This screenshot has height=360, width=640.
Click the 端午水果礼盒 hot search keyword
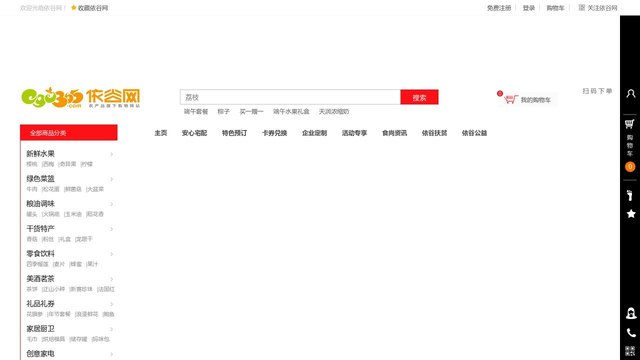point(291,111)
